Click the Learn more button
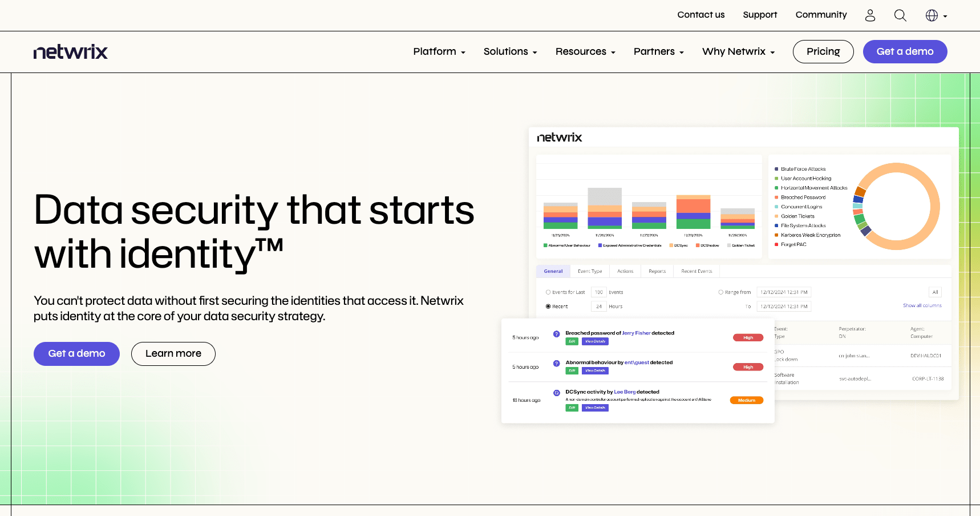980x516 pixels. [173, 354]
